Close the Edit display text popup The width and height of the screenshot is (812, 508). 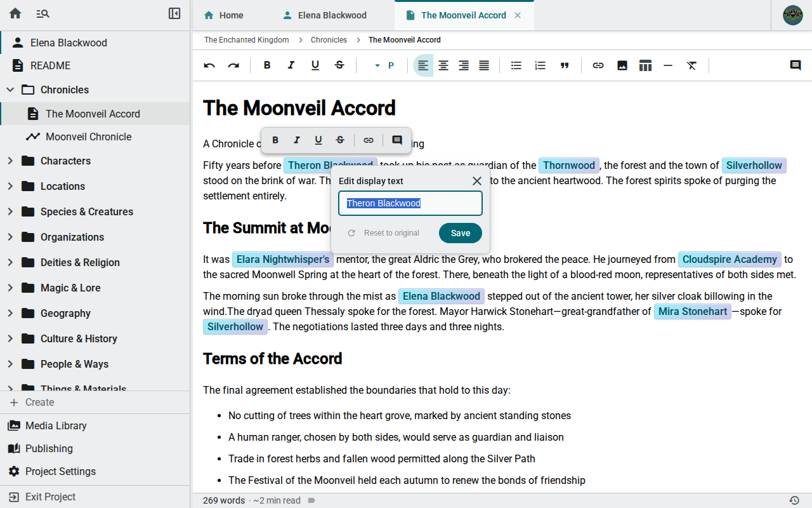pos(477,181)
